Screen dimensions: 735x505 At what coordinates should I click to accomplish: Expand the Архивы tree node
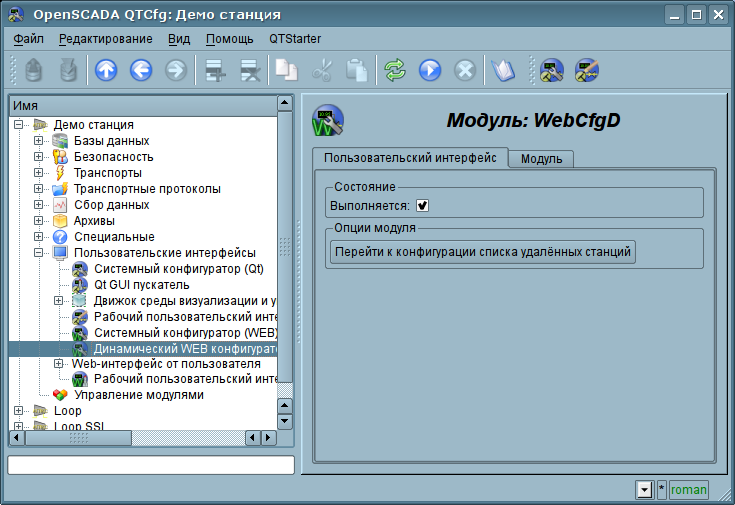38,220
